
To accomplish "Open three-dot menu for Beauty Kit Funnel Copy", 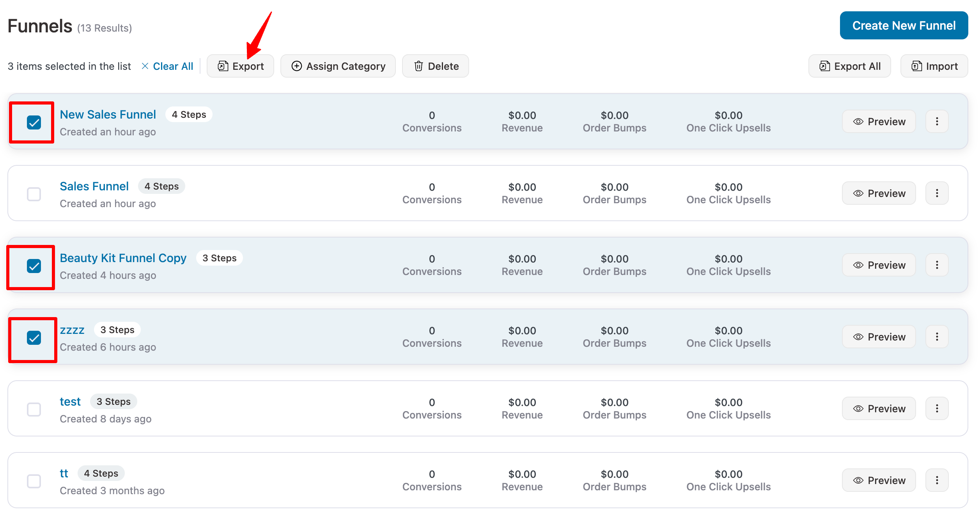I will coord(937,265).
